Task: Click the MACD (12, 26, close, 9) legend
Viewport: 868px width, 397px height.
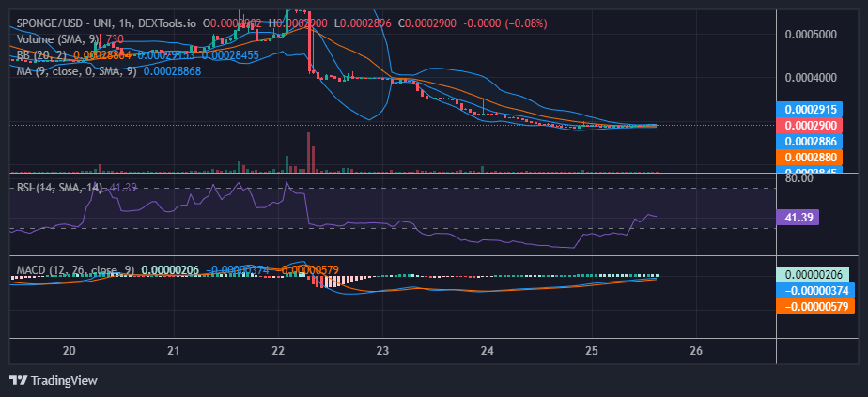Action: [x=76, y=269]
